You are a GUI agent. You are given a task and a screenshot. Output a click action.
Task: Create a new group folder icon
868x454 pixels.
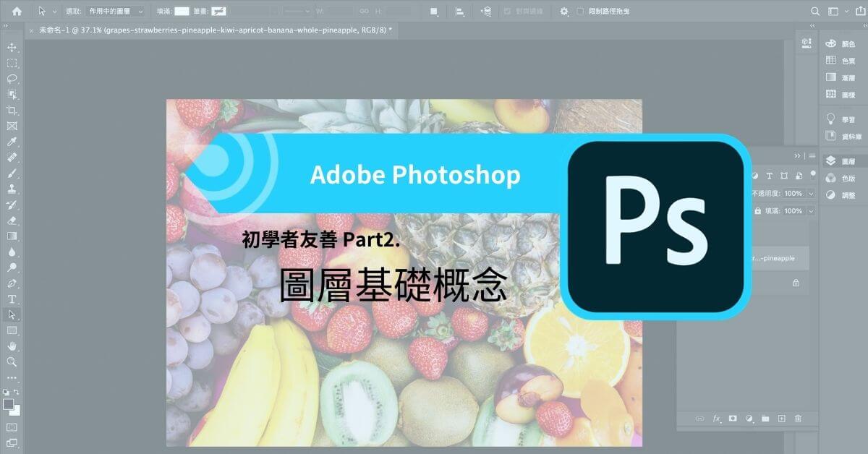(765, 418)
